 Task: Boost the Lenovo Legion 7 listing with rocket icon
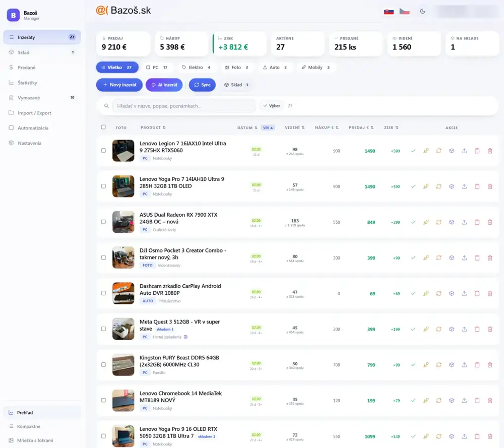(426, 151)
